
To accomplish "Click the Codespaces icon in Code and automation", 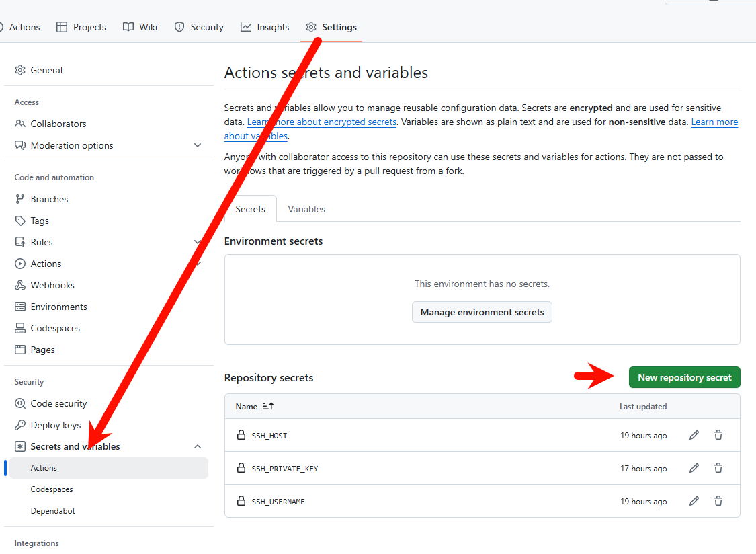I will [x=19, y=328].
